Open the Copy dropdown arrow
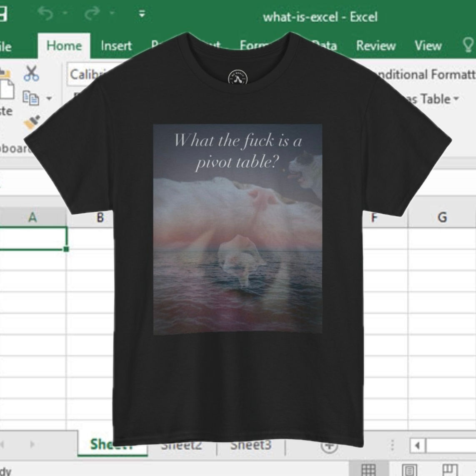 click(50, 97)
